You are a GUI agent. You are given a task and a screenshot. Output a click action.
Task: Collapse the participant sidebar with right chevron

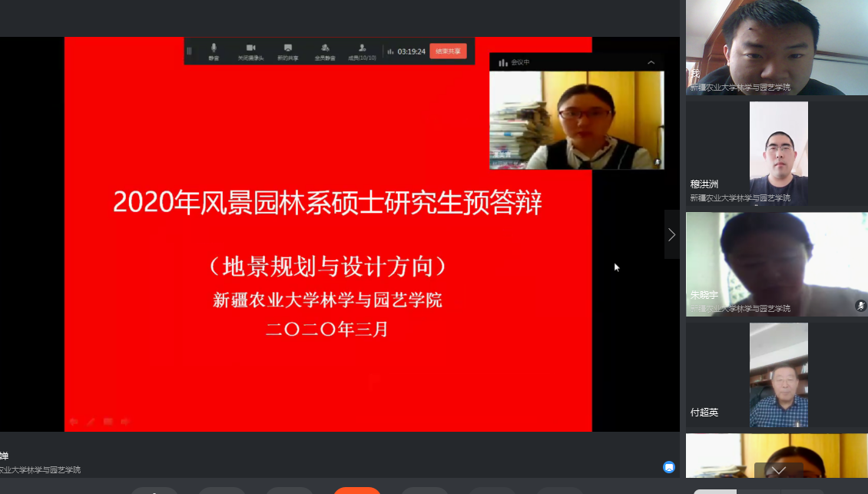(671, 234)
